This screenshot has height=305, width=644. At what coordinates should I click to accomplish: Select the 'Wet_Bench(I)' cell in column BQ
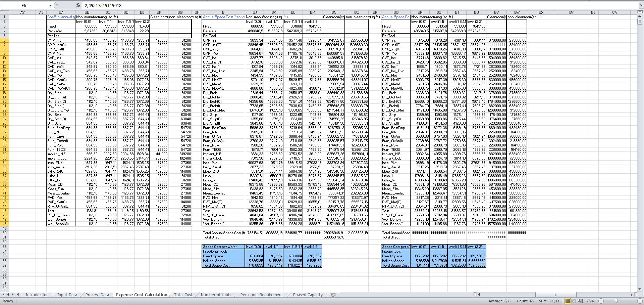(396, 224)
